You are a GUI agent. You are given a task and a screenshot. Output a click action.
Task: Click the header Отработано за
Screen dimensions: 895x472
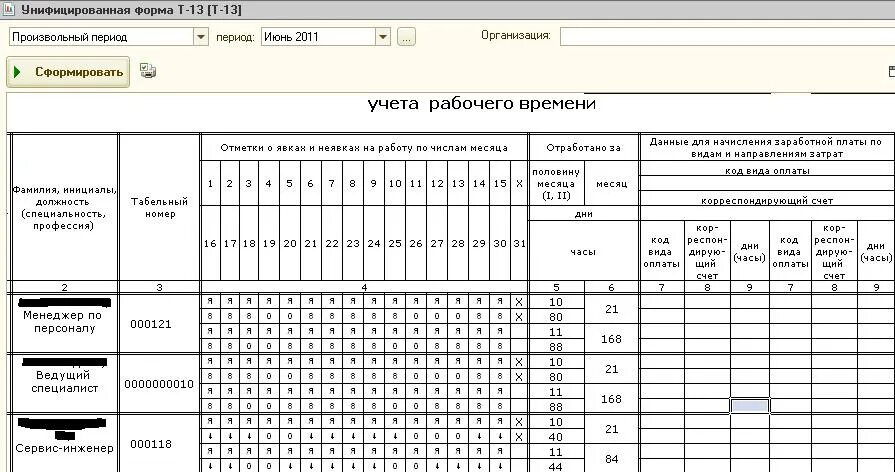click(583, 148)
